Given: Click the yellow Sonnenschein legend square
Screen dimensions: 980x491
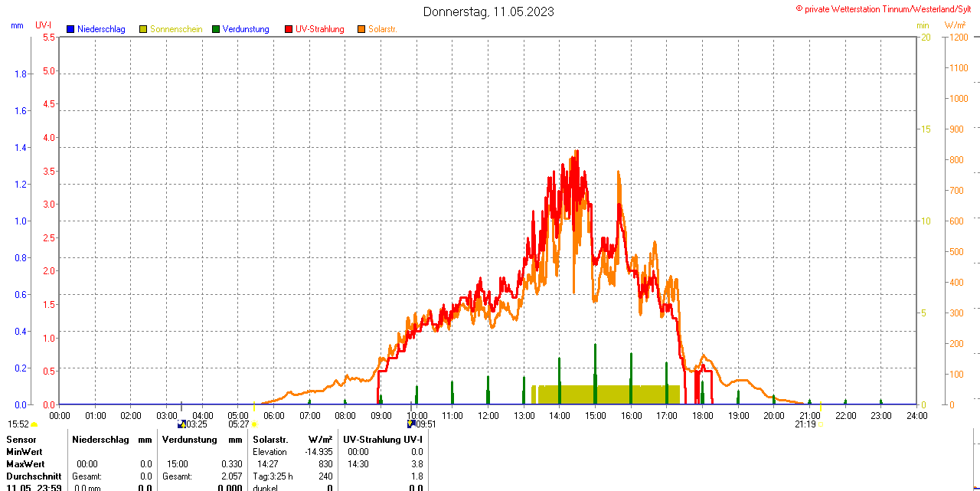Looking at the screenshot, I should 143,29.
